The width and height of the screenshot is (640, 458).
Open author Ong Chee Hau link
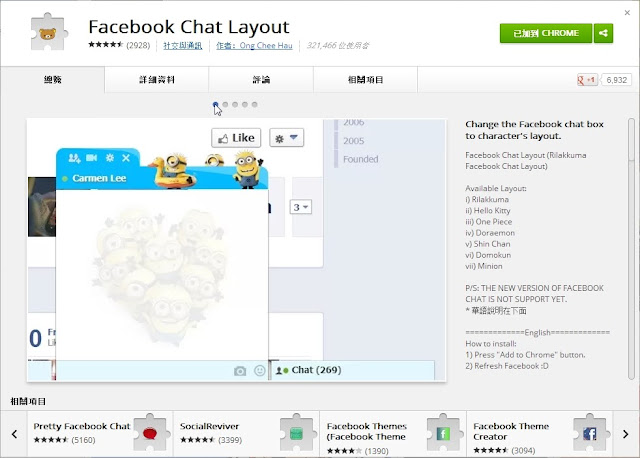click(x=254, y=46)
